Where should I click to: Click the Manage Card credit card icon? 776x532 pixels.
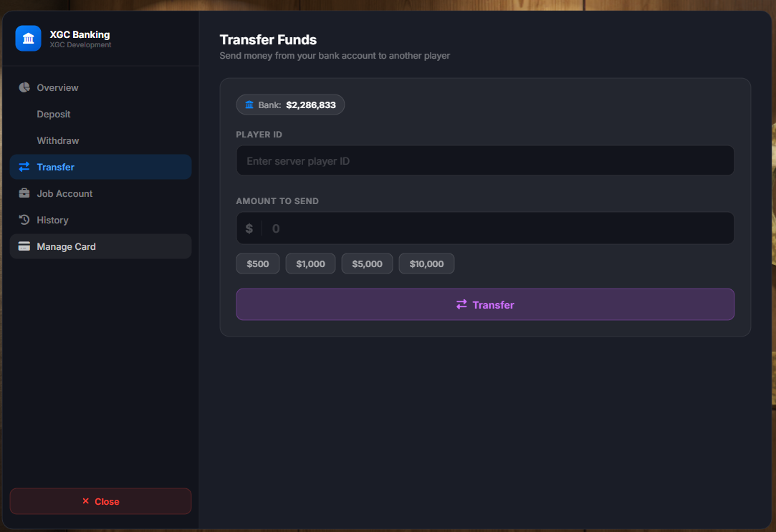point(24,246)
